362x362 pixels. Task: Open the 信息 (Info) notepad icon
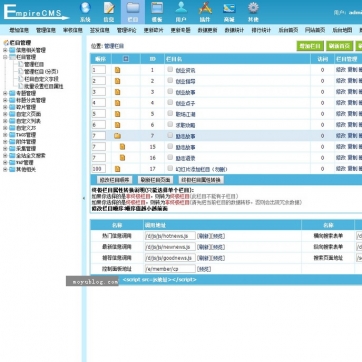109,8
